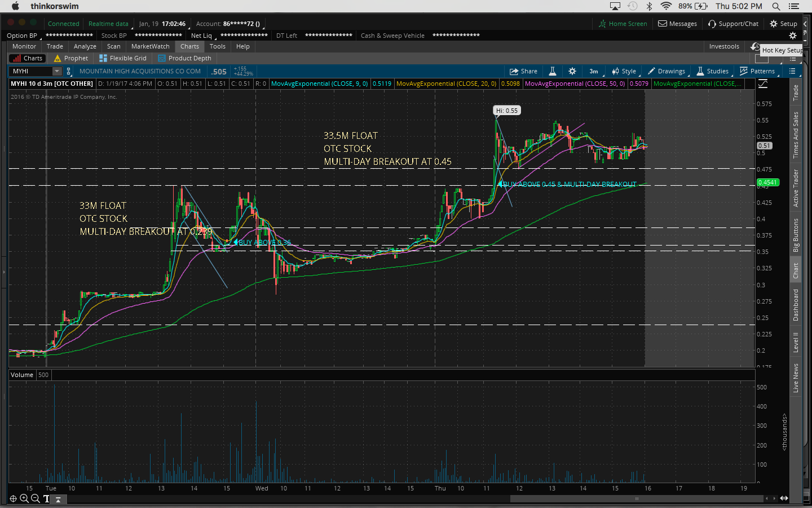The width and height of the screenshot is (812, 508).
Task: Click the chart settings gear icon
Action: coord(572,71)
